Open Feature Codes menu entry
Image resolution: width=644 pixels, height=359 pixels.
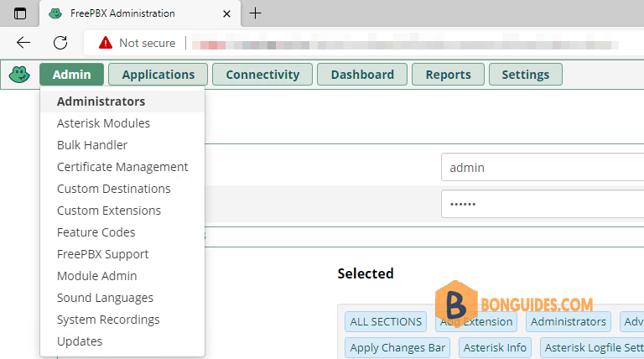point(122,232)
